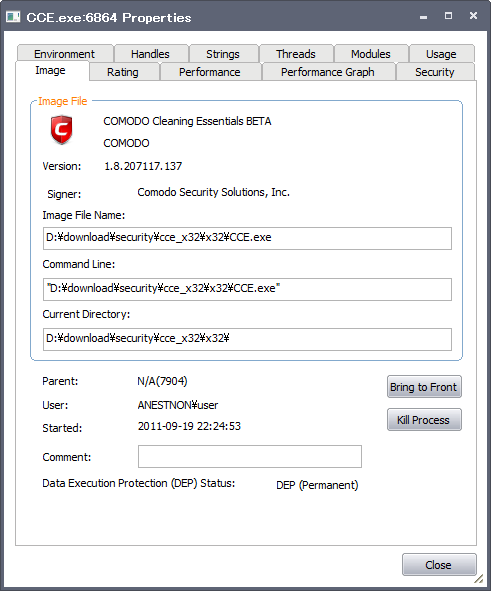Maximize the Properties window
The image size is (491, 591).
448,16
